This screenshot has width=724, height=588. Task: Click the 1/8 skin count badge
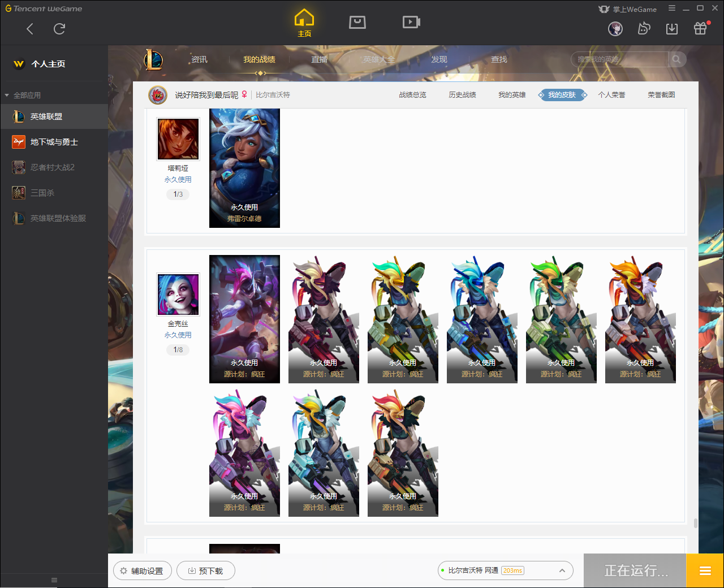(x=178, y=350)
